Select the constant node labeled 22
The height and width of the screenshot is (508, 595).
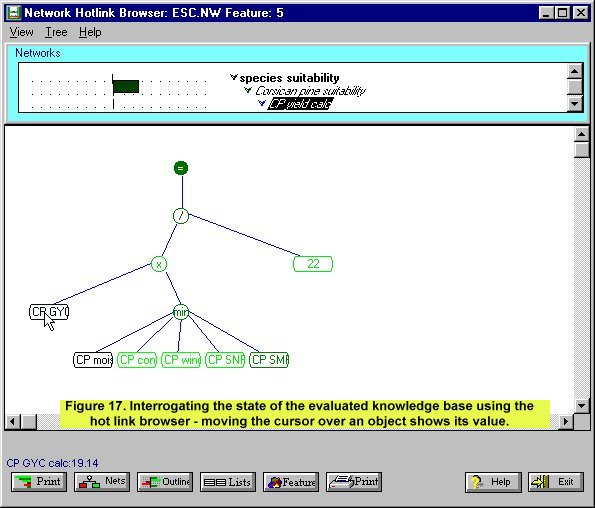313,264
